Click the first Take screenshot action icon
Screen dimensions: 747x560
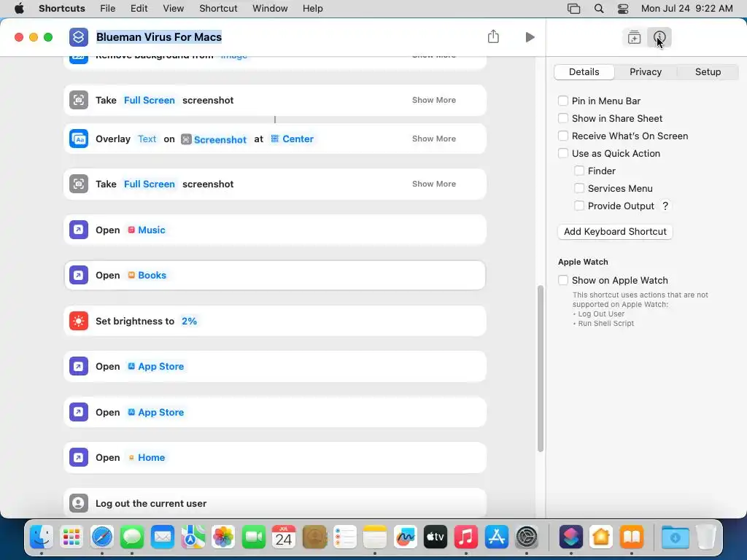coord(79,100)
